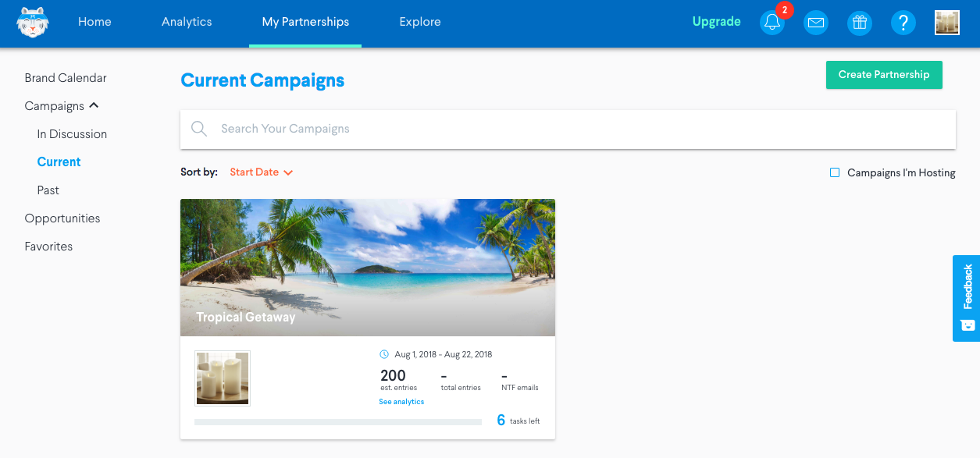The image size is (980, 458).
Task: Go to the Explore tab
Action: pos(420,22)
